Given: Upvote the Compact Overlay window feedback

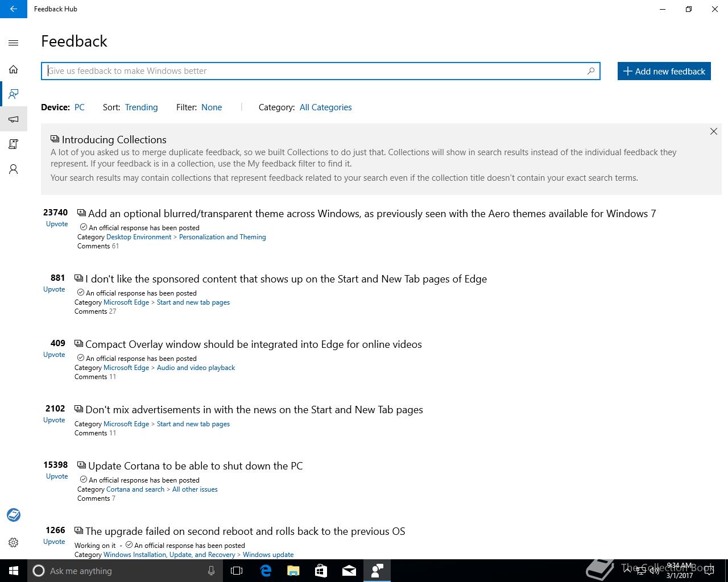Looking at the screenshot, I should coord(54,355).
